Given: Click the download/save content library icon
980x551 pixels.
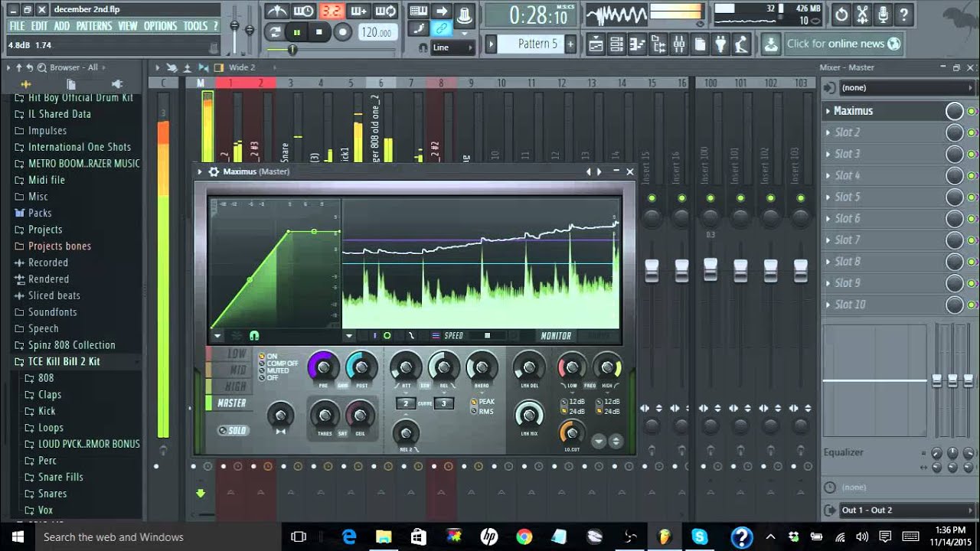Looking at the screenshot, I should tap(770, 44).
